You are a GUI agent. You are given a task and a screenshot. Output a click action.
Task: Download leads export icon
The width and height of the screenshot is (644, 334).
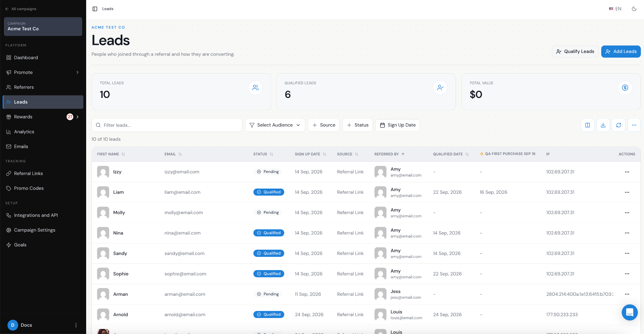click(x=603, y=125)
